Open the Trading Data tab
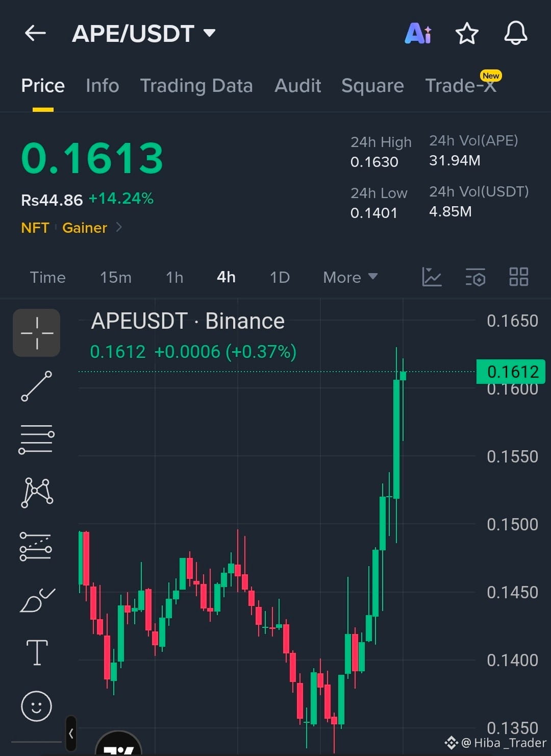Screen dimensions: 551x756 click(x=196, y=86)
